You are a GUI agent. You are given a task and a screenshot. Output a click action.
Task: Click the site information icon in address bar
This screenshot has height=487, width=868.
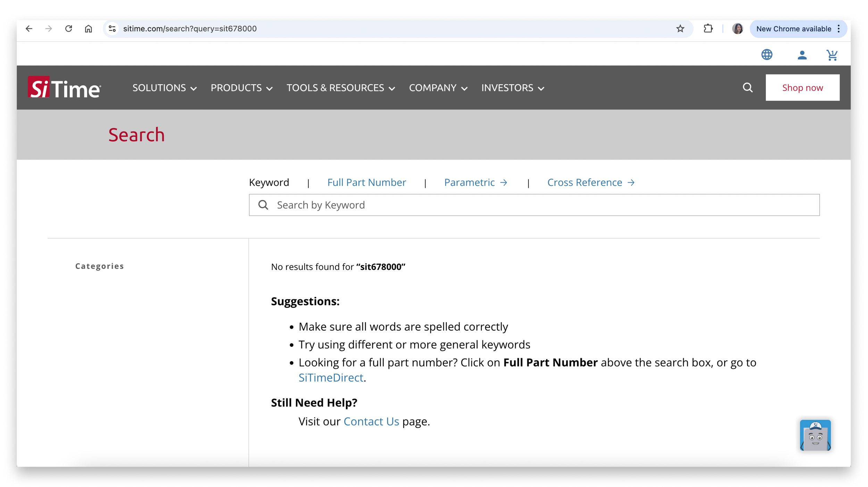tap(112, 29)
